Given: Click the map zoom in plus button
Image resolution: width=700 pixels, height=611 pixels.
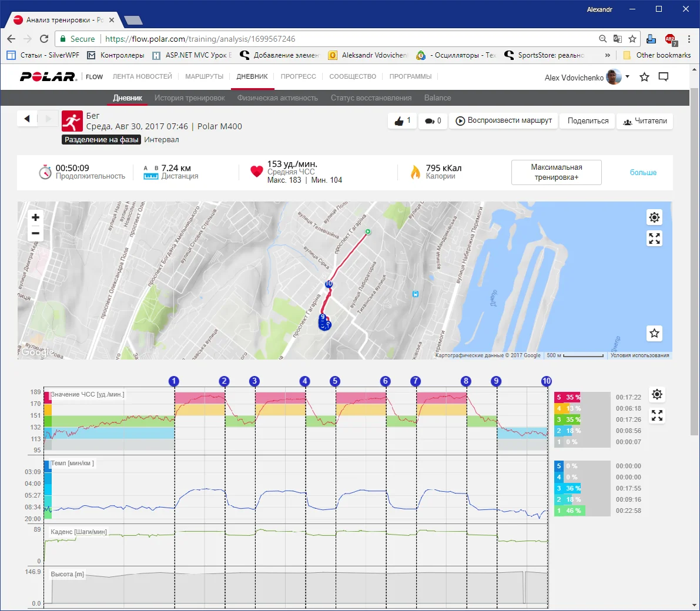Looking at the screenshot, I should click(35, 217).
